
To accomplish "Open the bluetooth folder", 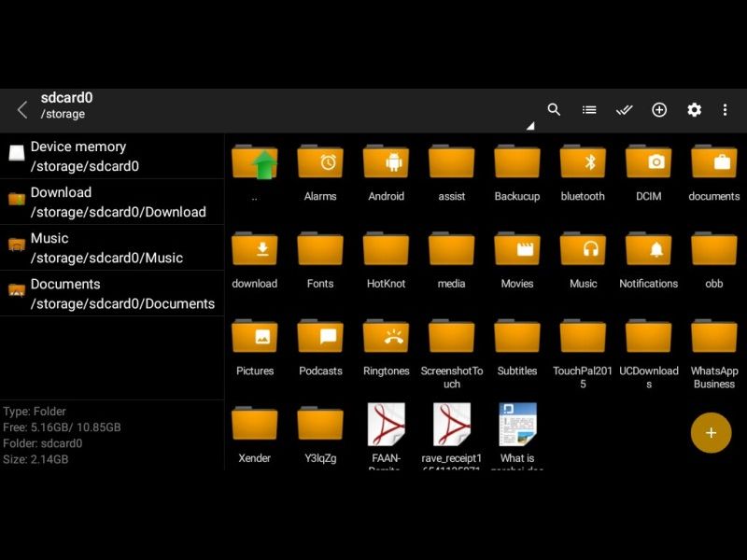I will coord(583,164).
